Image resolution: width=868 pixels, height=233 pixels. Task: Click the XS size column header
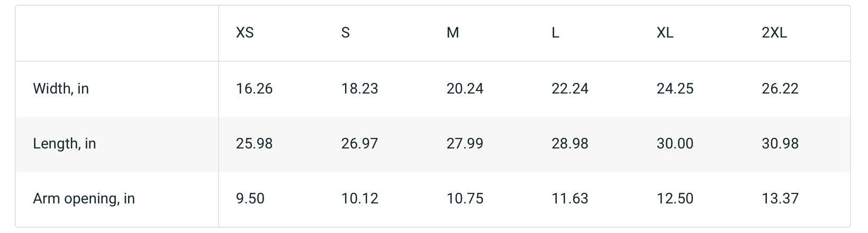[x=245, y=33]
